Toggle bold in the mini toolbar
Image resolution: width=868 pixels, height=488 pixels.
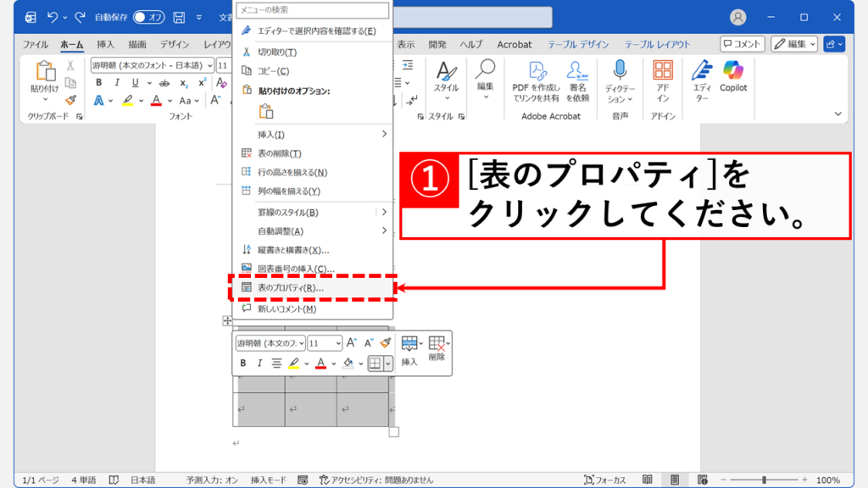[243, 363]
